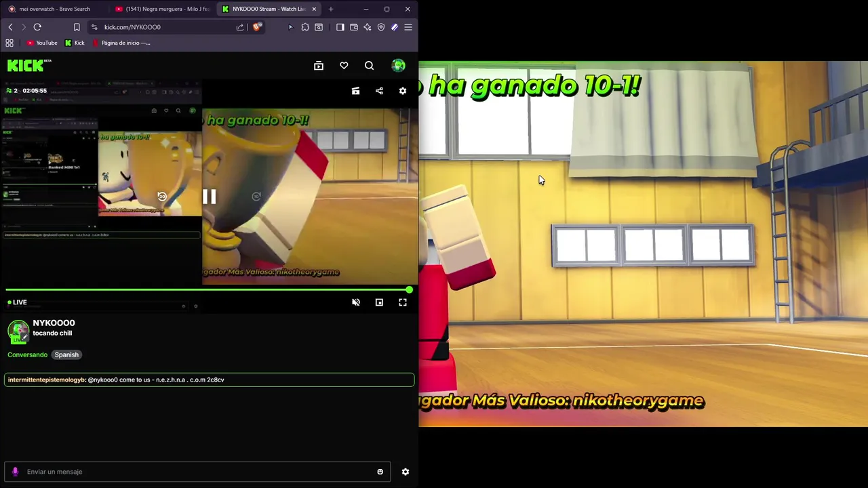The height and width of the screenshot is (488, 868).
Task: Click the 'tocando chill' stream title
Action: [x=52, y=333]
